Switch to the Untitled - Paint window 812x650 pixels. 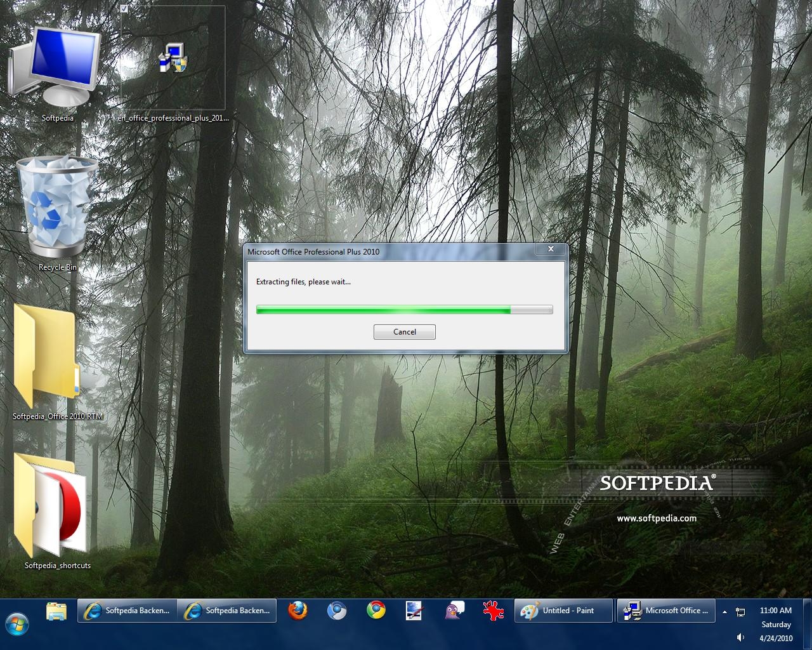point(563,611)
